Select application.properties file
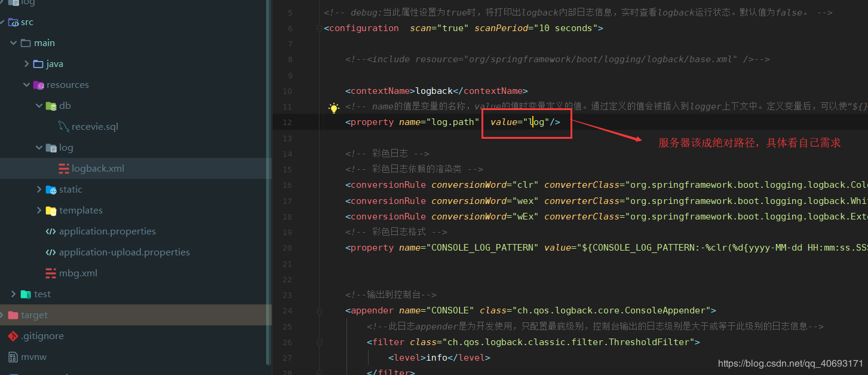This screenshot has height=375, width=868. click(x=107, y=231)
